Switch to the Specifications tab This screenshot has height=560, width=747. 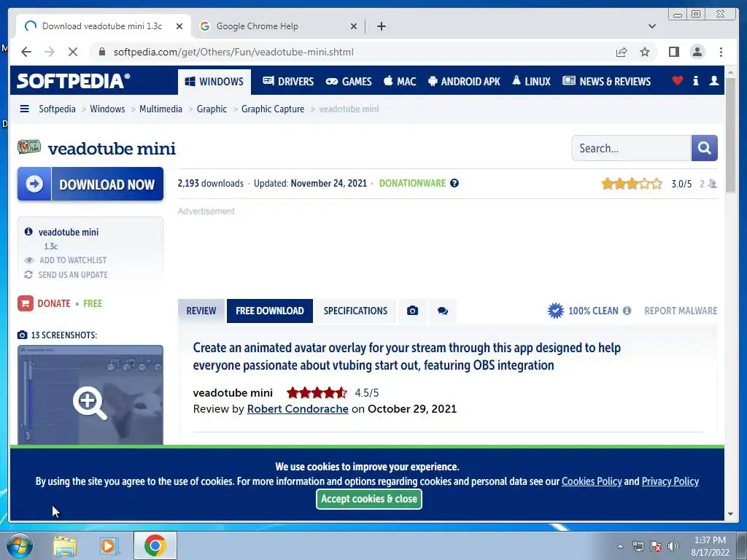(355, 311)
